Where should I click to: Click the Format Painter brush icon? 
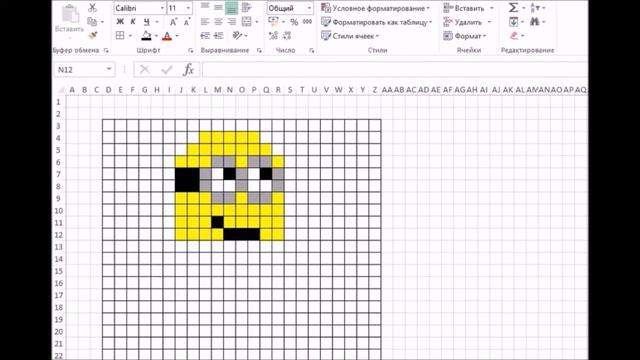pos(93,36)
